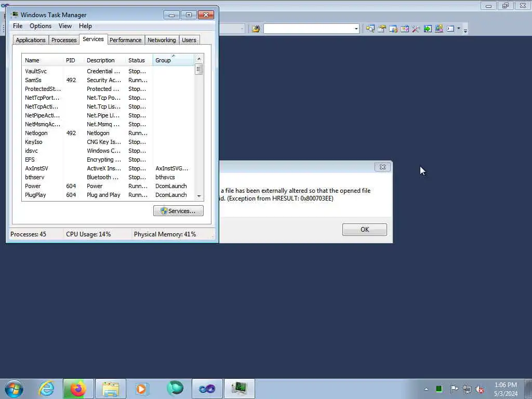Select the idsvc service row
The width and height of the screenshot is (532, 399).
(x=108, y=151)
